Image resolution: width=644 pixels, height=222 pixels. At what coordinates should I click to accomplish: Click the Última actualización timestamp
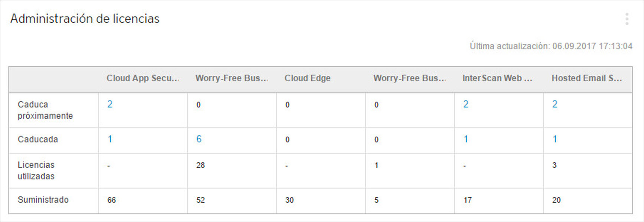(551, 46)
